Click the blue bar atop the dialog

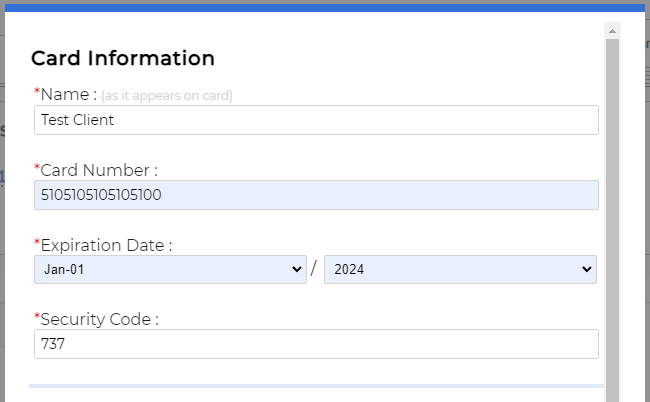pyautogui.click(x=325, y=7)
